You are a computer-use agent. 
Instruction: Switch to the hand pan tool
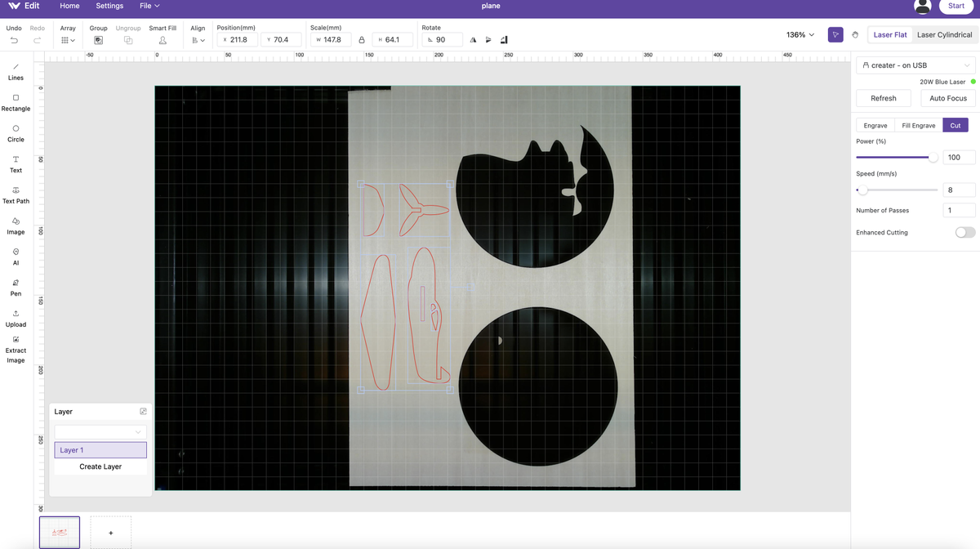pyautogui.click(x=855, y=35)
